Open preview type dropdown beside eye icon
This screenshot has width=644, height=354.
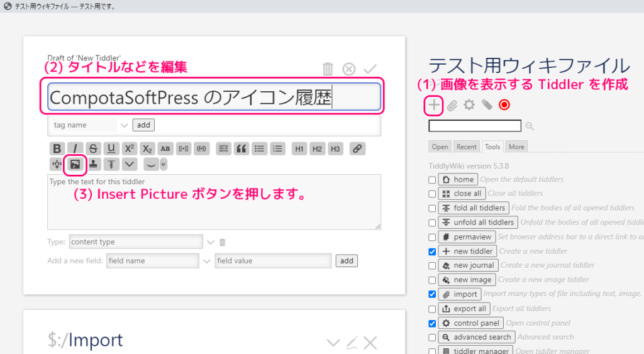164,164
